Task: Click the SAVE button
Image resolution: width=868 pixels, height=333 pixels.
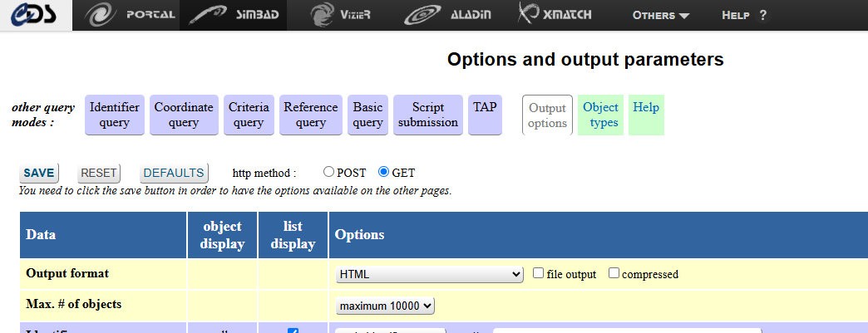Action: (x=39, y=173)
